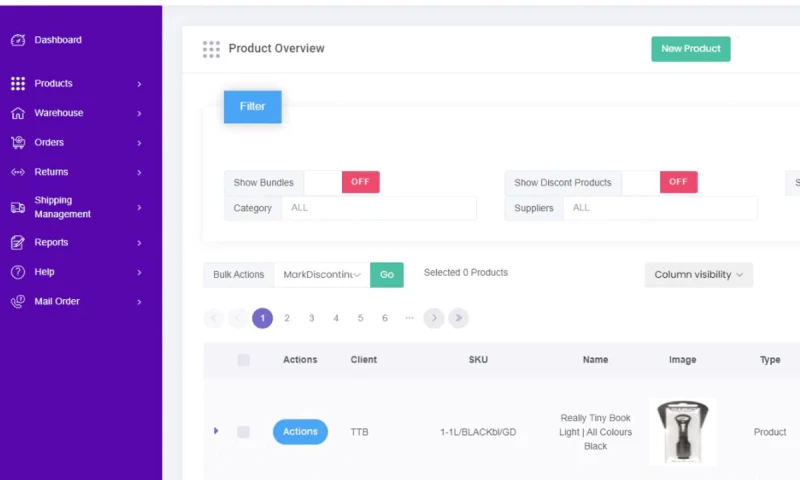Open the Column visibility dropdown
800x480 pixels.
pos(698,274)
